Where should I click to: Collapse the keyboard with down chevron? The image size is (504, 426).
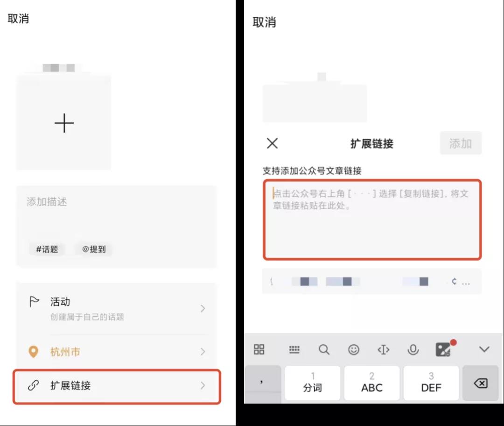(484, 349)
